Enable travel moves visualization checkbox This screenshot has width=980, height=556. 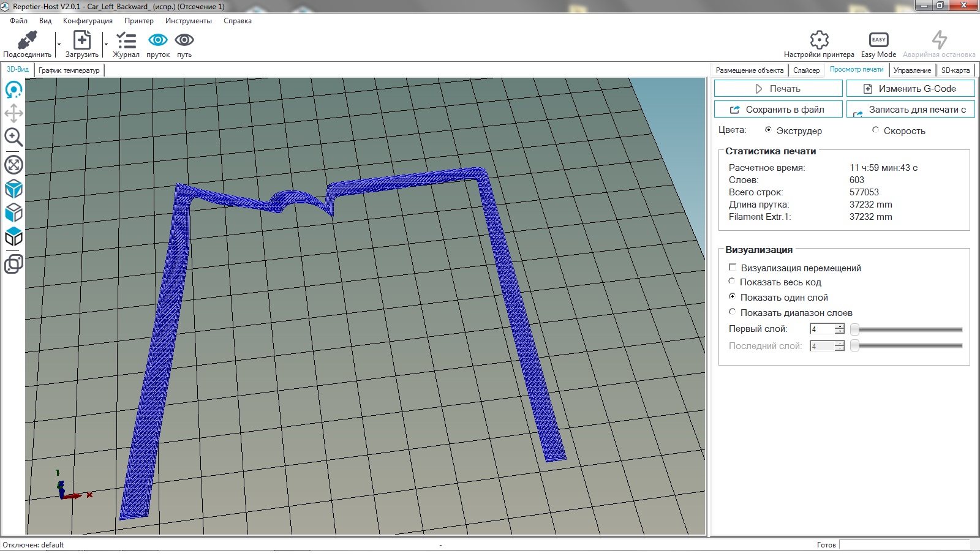(x=733, y=268)
